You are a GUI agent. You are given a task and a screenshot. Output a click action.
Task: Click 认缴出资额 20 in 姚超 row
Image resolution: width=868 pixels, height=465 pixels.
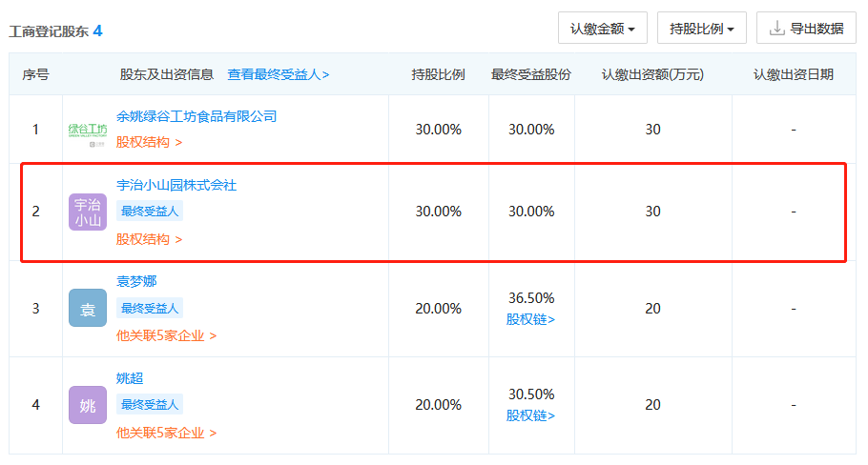[652, 405]
